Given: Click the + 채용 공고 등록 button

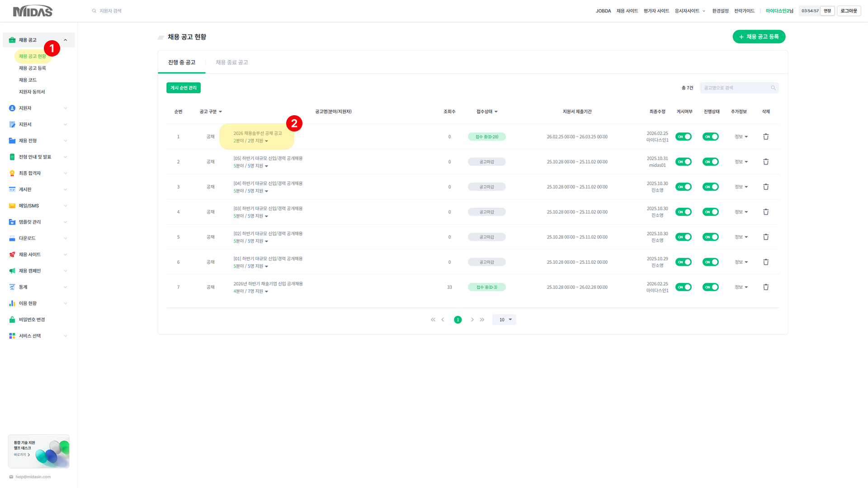Looking at the screenshot, I should click(x=759, y=37).
